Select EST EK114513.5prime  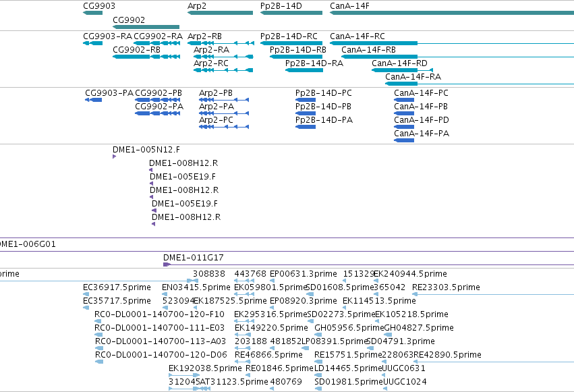tap(345, 308)
